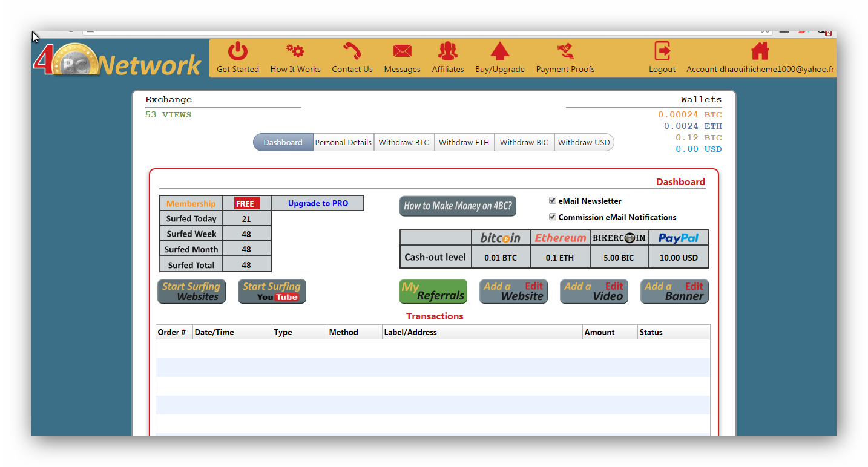Viewport: 868px width, 467px height.
Task: Click the 0.01 BTC cash-out level cell
Action: coord(501,257)
